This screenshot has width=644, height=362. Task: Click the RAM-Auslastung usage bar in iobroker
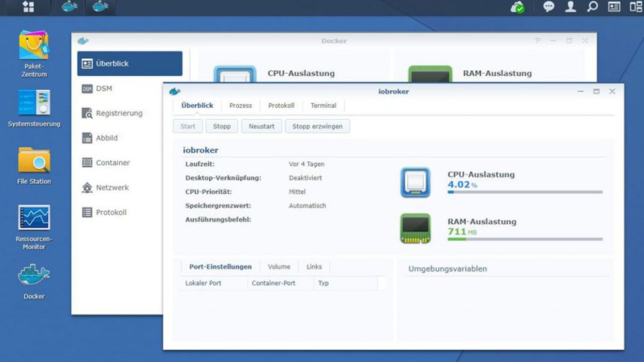tap(525, 239)
